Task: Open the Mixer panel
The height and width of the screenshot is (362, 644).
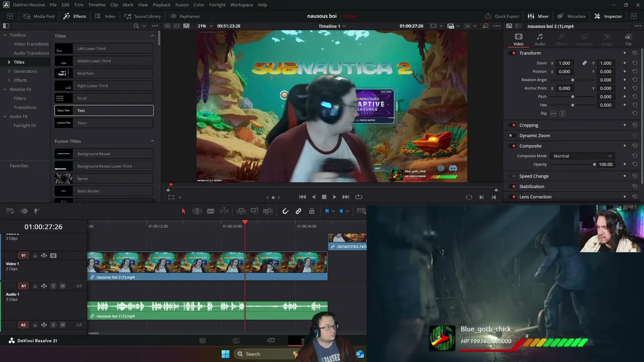Action: [538, 16]
